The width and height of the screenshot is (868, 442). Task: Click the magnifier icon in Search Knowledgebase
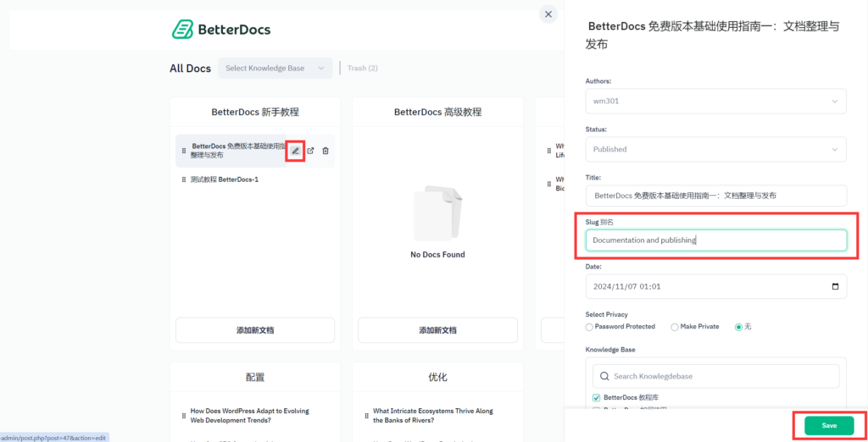[x=604, y=376]
